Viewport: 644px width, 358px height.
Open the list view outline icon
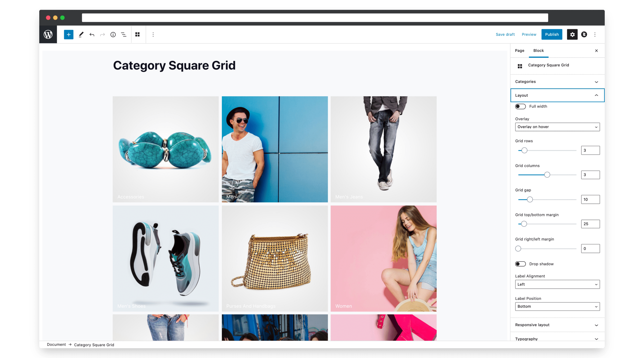coord(124,34)
